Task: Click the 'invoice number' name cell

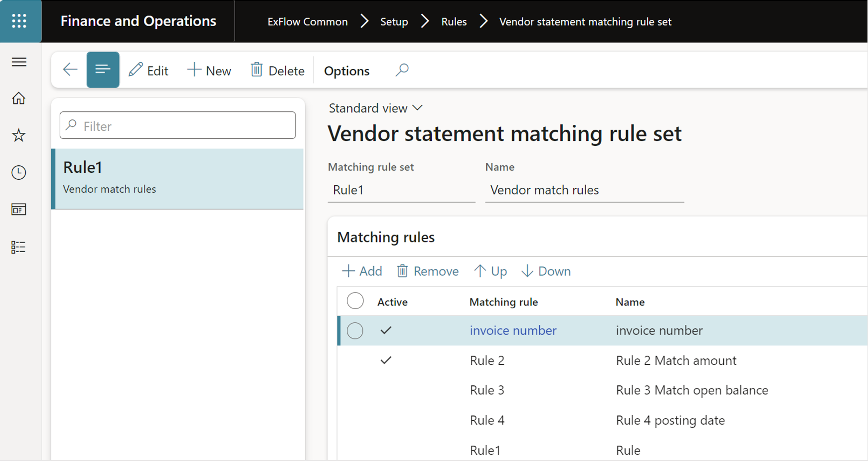Action: point(659,331)
